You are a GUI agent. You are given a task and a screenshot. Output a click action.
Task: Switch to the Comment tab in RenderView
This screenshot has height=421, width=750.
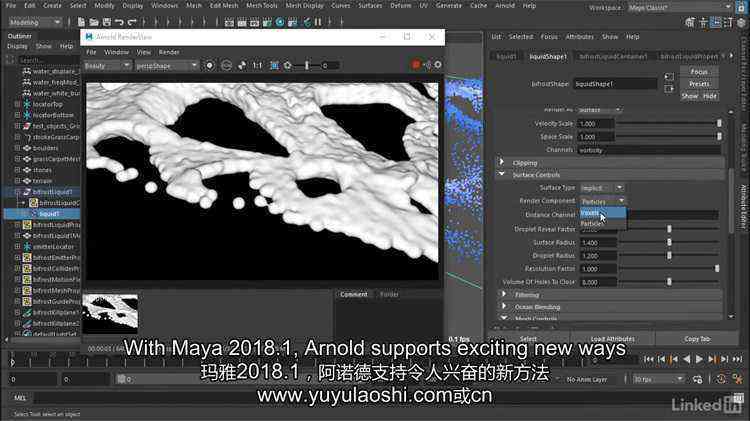click(353, 294)
